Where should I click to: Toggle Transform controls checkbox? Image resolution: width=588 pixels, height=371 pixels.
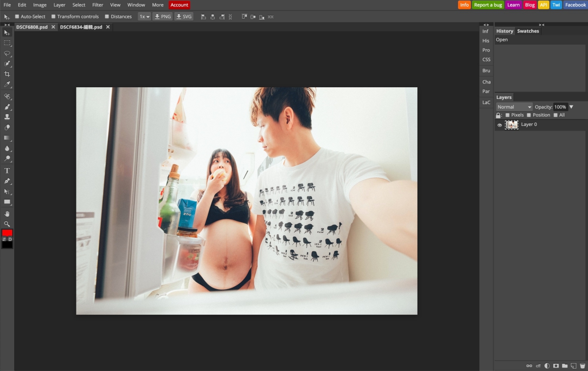(x=54, y=17)
